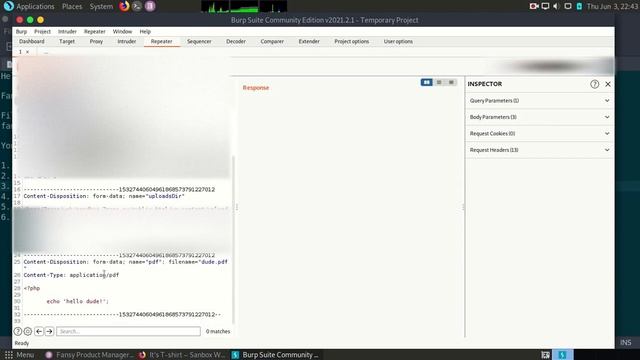Expand Request Cookies section in Inspector
This screenshot has height=360, width=640.
(539, 133)
